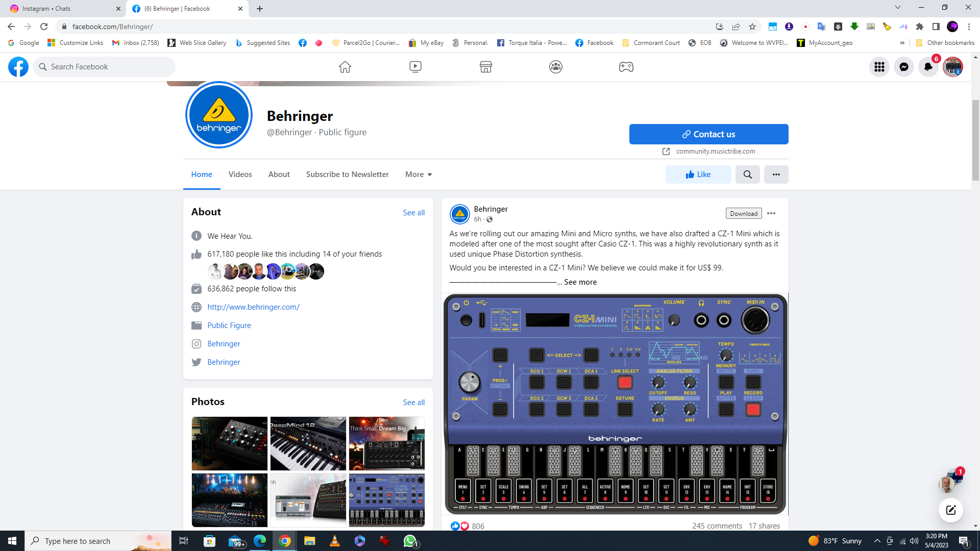This screenshot has height=551, width=980.
Task: View 245 comments on post
Action: click(717, 526)
